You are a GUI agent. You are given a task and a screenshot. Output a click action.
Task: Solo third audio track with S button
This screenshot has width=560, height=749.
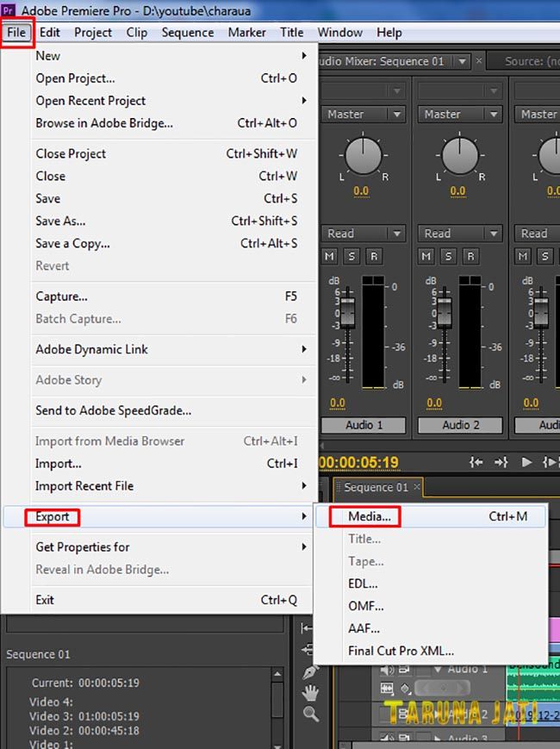pyautogui.click(x=545, y=257)
